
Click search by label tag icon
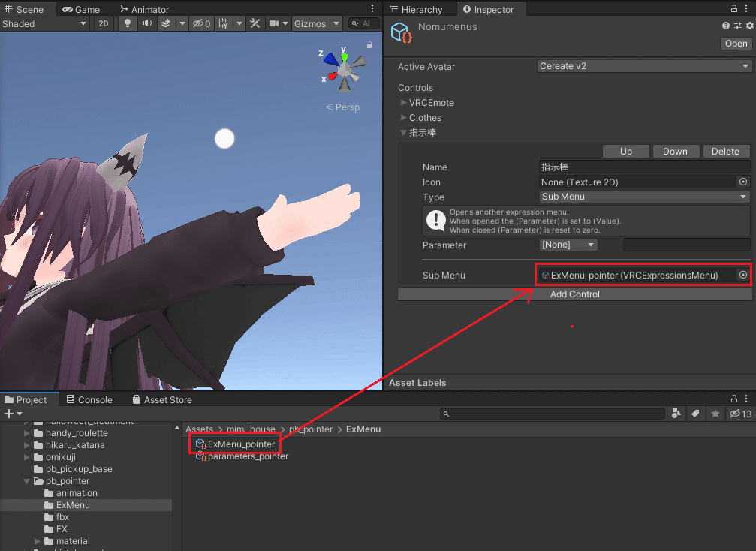pos(695,413)
